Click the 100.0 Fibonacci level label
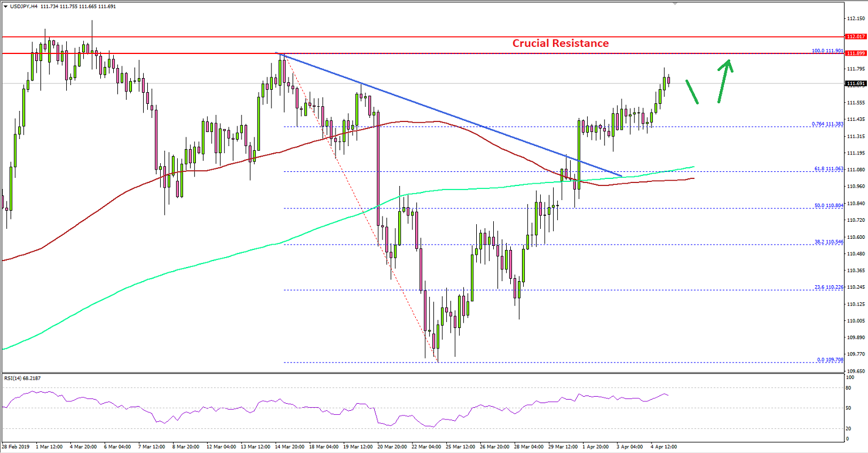The width and height of the screenshot is (868, 453). [827, 50]
